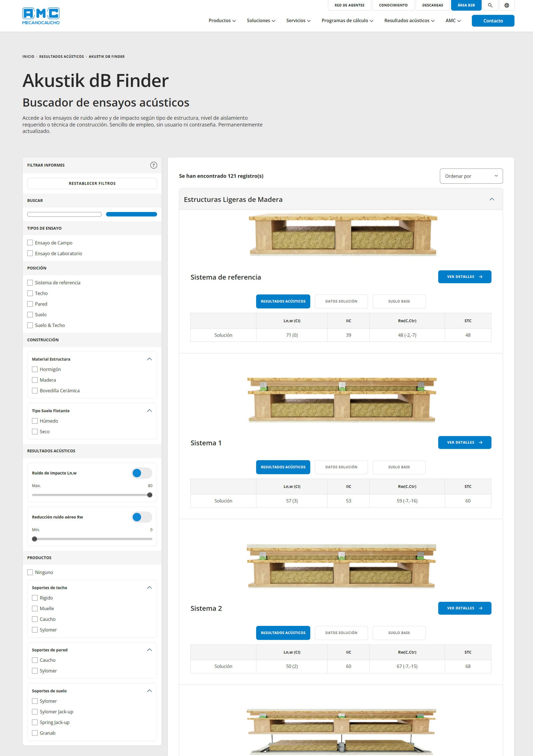Check the Spring Jack-up checkbox
The image size is (533, 756).
35,722
